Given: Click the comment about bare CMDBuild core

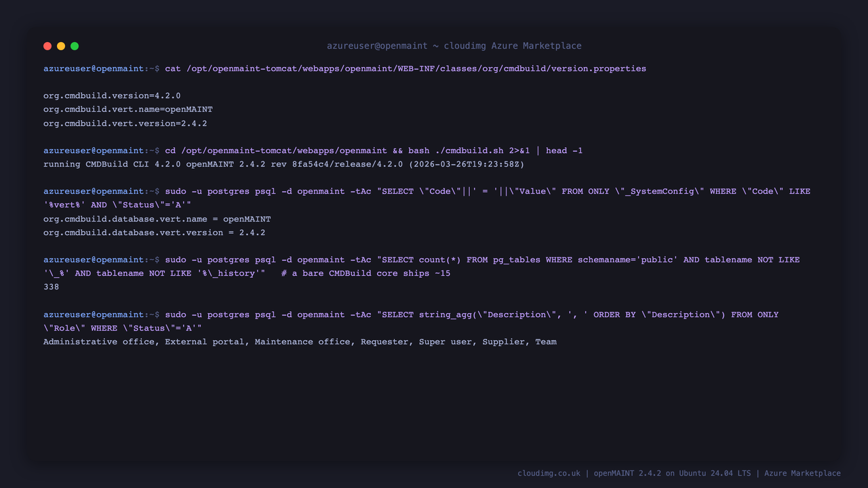Looking at the screenshot, I should (x=366, y=273).
